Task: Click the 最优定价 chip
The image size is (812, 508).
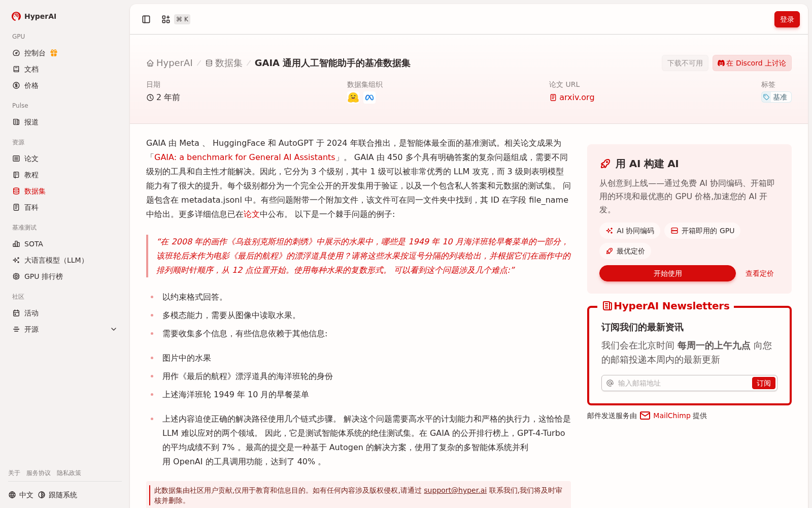Action: (x=625, y=251)
